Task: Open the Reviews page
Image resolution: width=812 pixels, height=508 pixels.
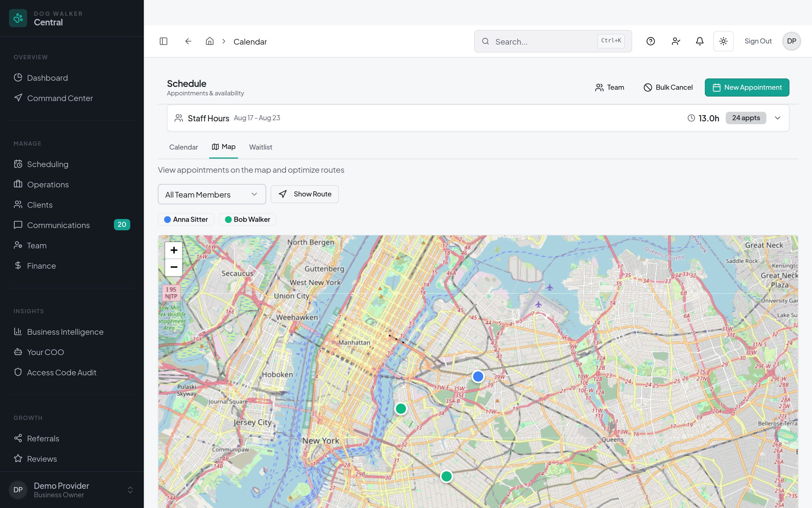Action: [72, 459]
